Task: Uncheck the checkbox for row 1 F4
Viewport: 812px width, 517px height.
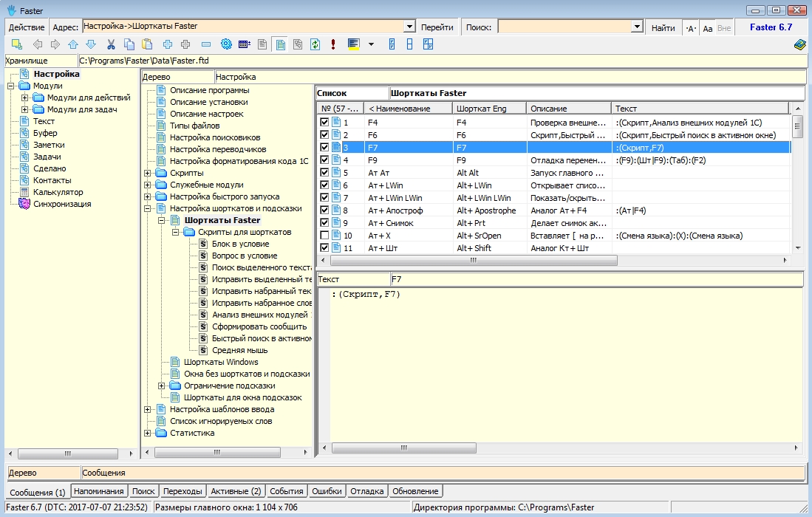Action: pyautogui.click(x=324, y=123)
